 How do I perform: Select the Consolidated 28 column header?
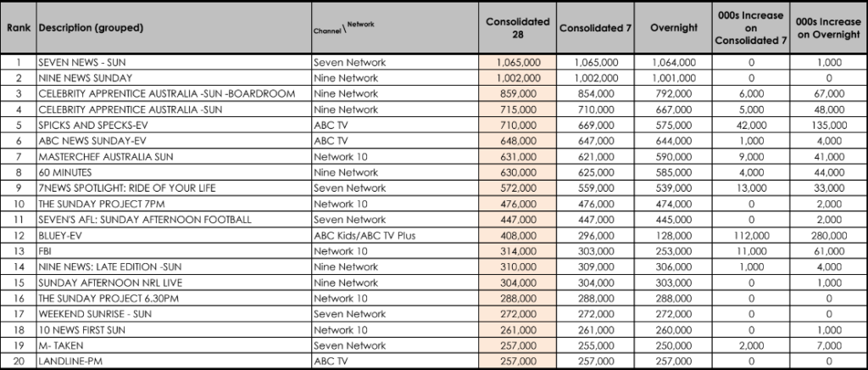(x=517, y=28)
